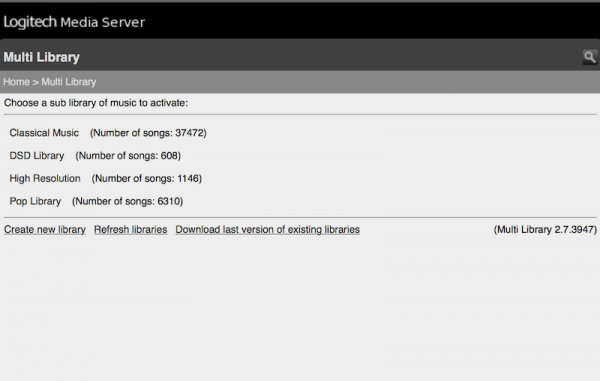Download last version of existing libraries
Image resolution: width=600 pixels, height=381 pixels.
pos(267,230)
